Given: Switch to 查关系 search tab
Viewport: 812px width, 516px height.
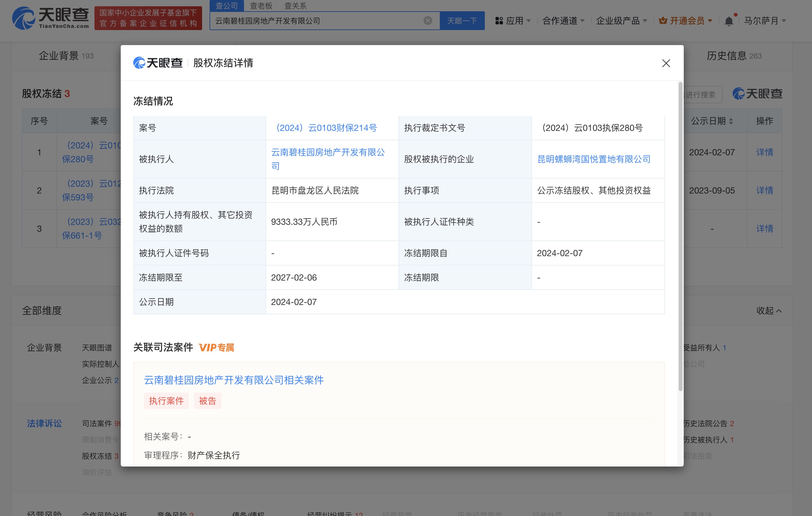Looking at the screenshot, I should pos(295,6).
